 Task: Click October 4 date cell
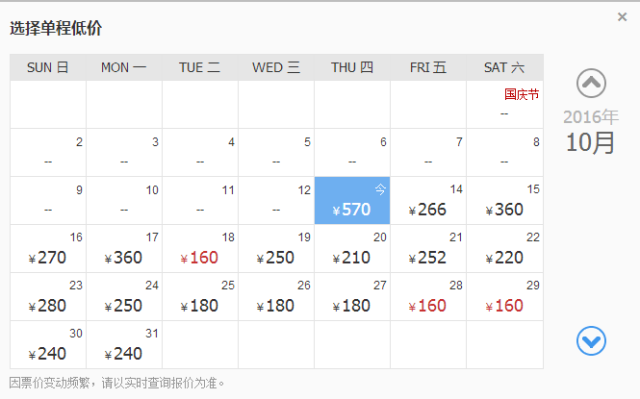[200, 153]
